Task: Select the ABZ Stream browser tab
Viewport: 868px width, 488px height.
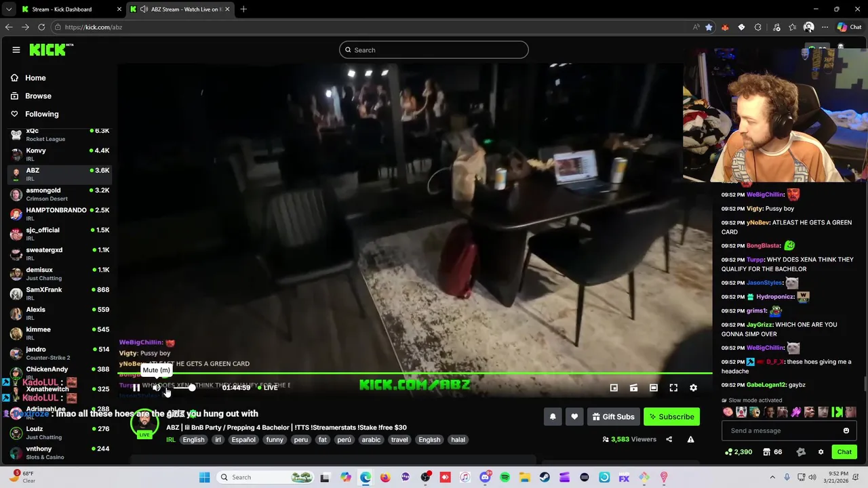Action: click(179, 9)
